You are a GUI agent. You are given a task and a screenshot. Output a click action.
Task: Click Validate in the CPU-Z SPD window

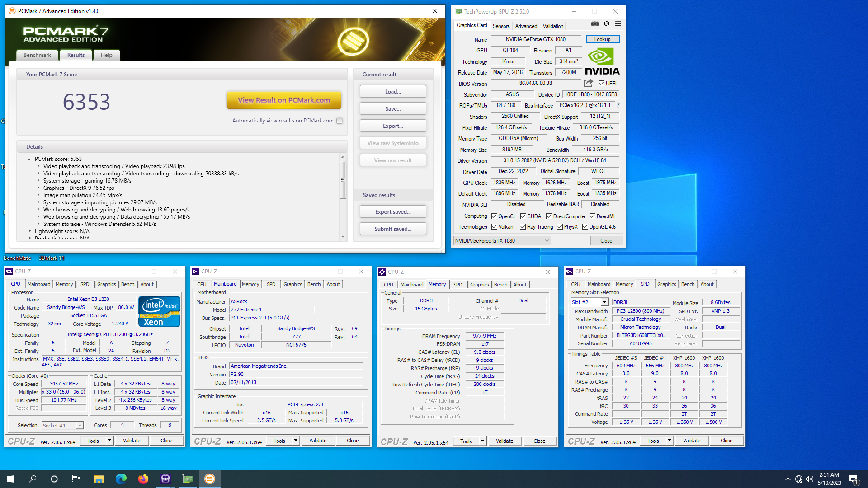(692, 441)
